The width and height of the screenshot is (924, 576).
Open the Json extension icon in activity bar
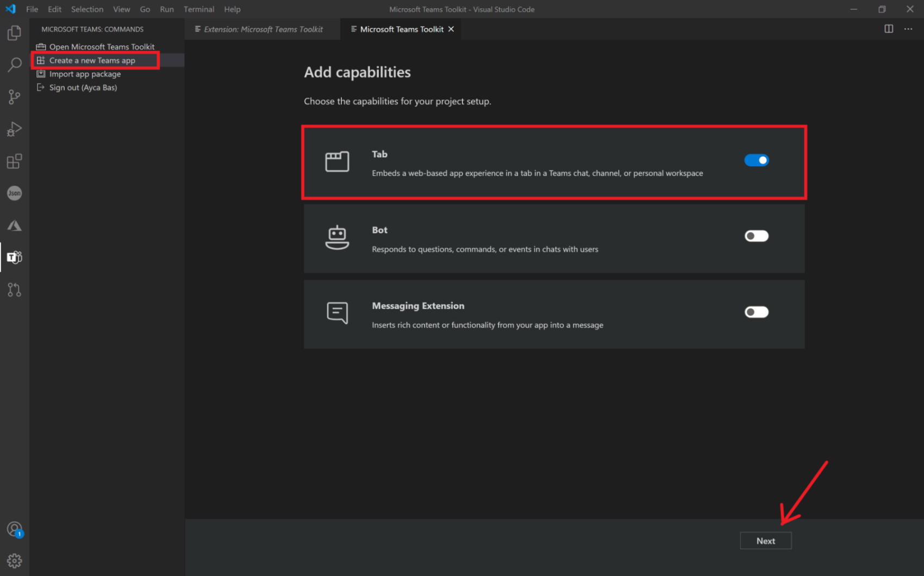(15, 193)
